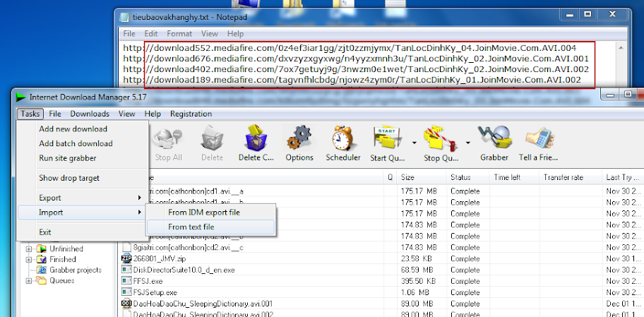Sort by the Time left column header
Viewport: 644px width, 317px height.
point(514,177)
